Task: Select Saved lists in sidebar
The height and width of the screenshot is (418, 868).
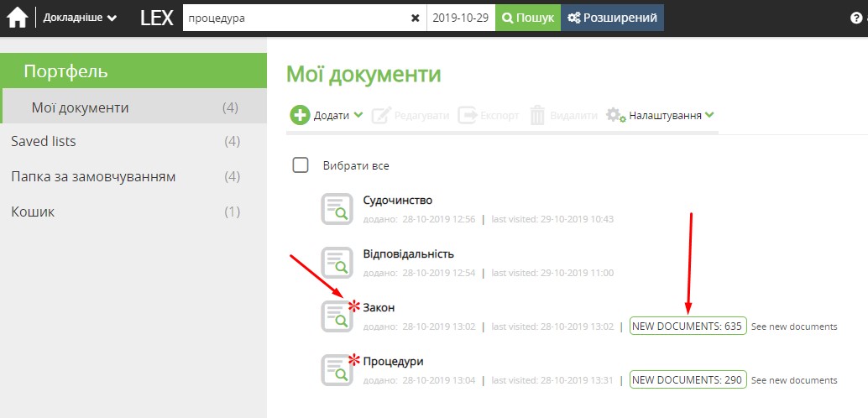Action: point(44,141)
